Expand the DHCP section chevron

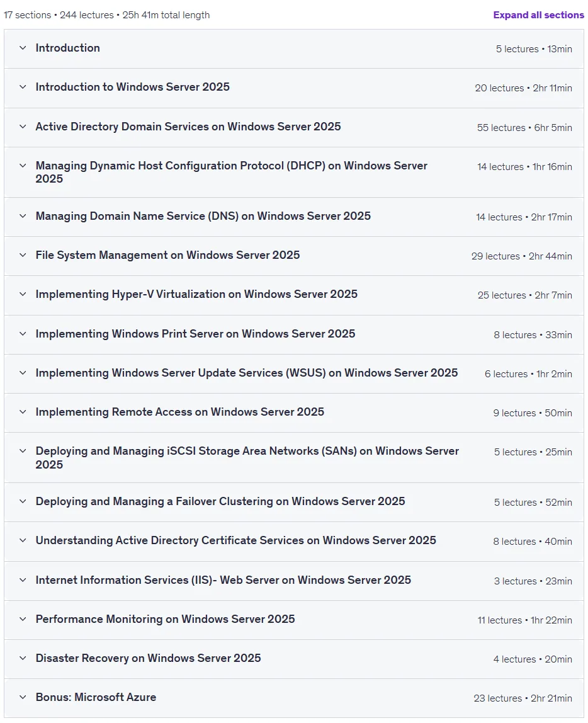click(23, 166)
